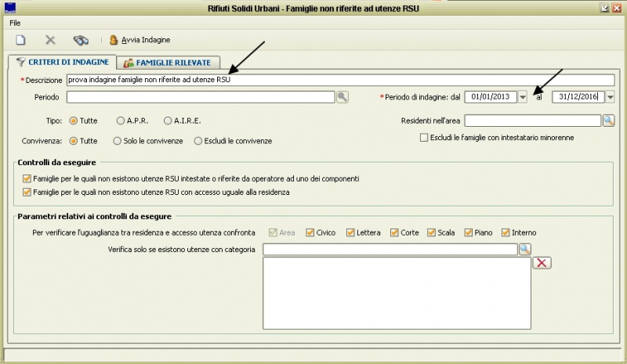627x364 pixels.
Task: Open the File menu
Action: pos(16,23)
